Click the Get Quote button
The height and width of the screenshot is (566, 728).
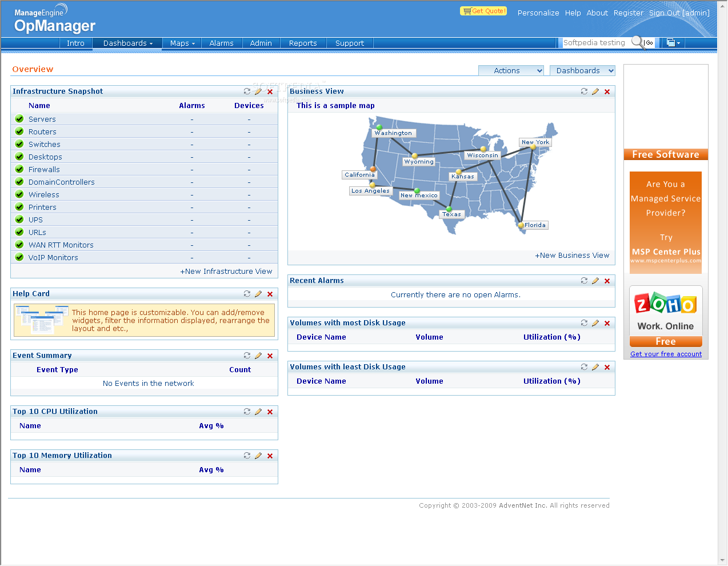(483, 11)
